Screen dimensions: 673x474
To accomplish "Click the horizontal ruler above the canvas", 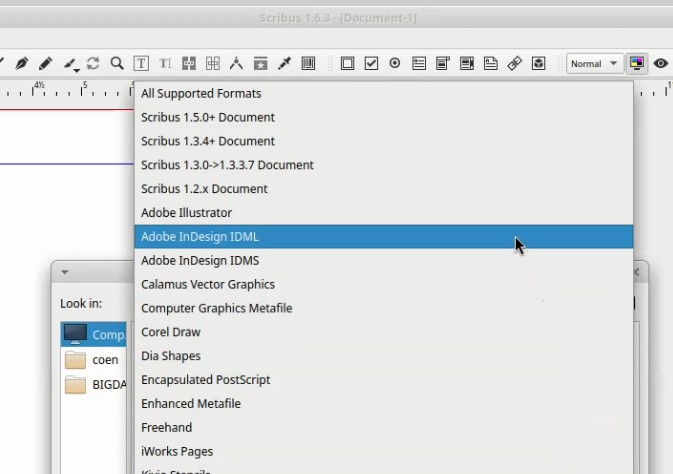I will point(60,91).
